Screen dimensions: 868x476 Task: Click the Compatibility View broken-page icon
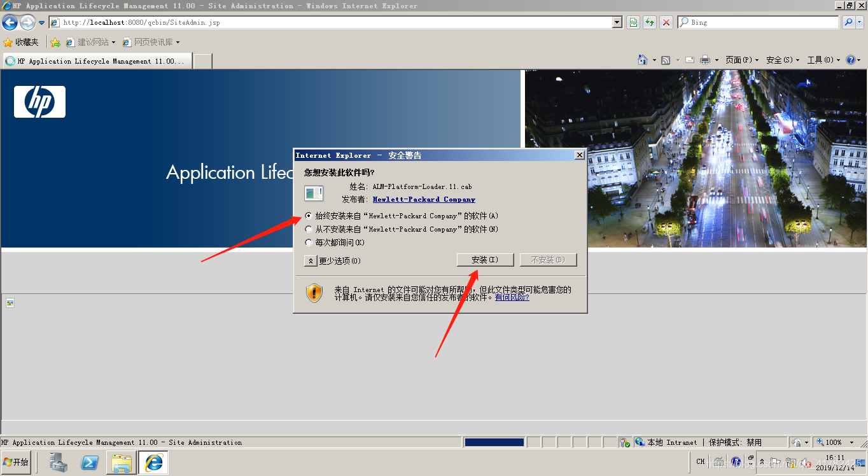[633, 22]
